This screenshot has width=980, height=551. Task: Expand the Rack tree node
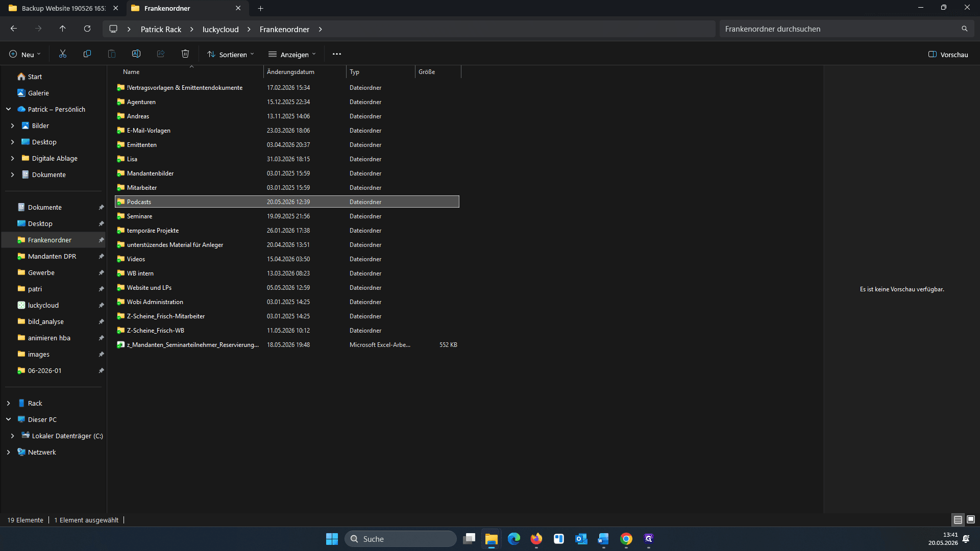[x=9, y=403]
